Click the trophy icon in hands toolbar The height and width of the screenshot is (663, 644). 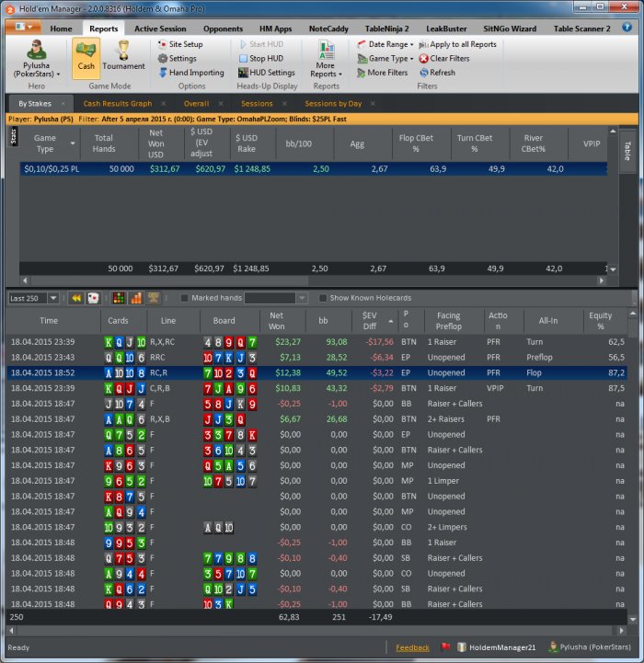point(153,298)
